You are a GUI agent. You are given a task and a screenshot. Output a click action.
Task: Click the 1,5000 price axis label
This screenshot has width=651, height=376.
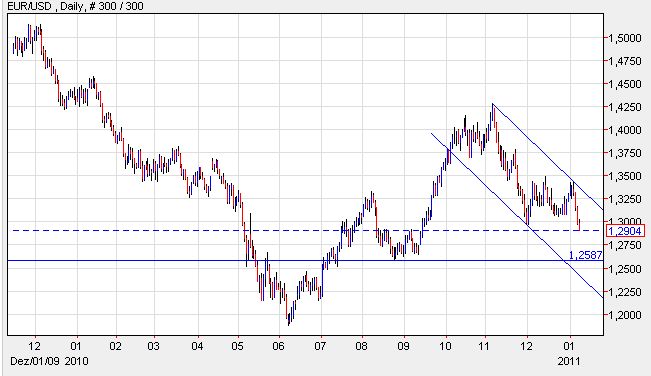[625, 38]
